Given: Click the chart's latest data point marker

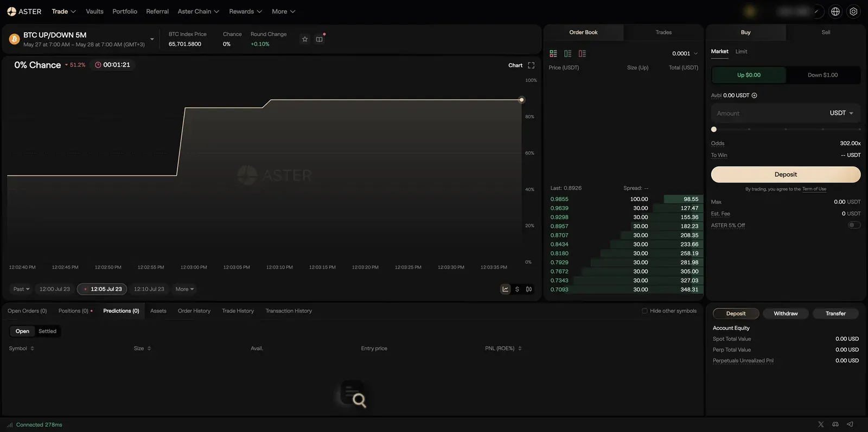Looking at the screenshot, I should coord(521,100).
